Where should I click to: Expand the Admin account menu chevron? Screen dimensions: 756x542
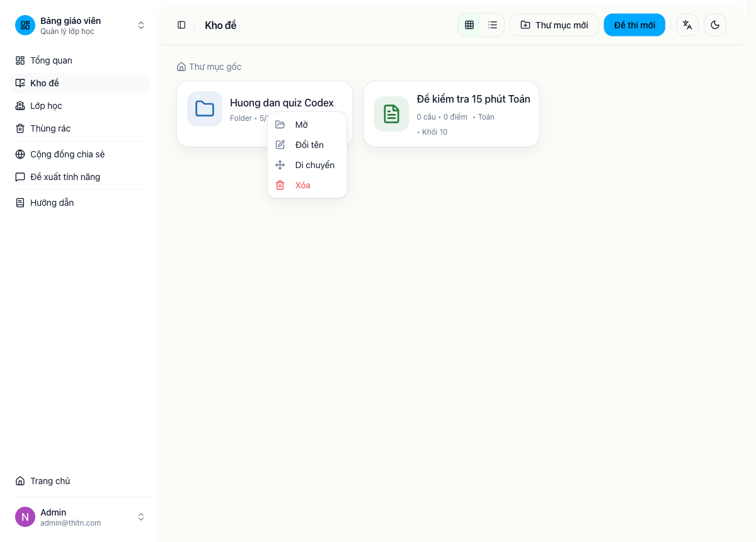pos(141,517)
